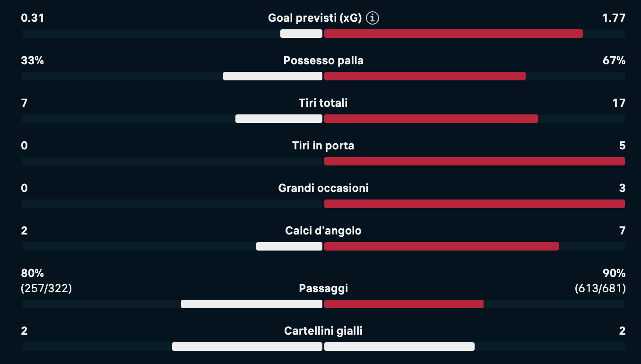Select the "Grandi occasioni" stat label
Image resolution: width=641 pixels, height=364 pixels.
pos(323,188)
